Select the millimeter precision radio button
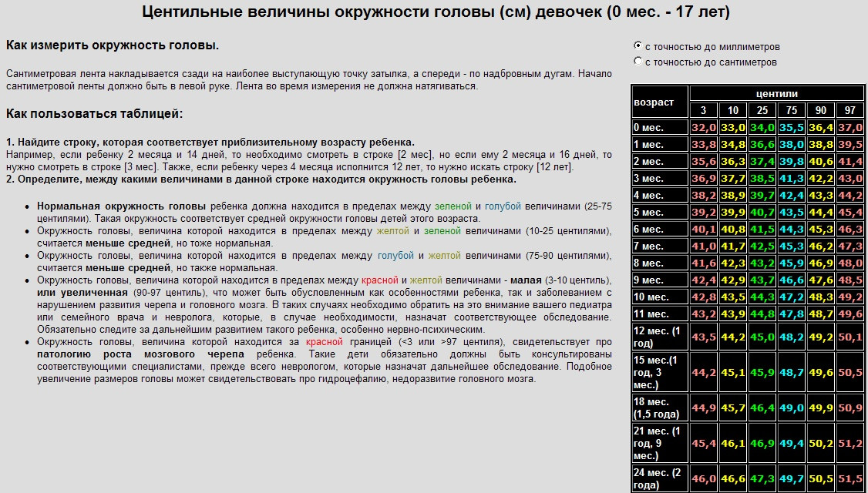868x493 pixels. tap(638, 46)
